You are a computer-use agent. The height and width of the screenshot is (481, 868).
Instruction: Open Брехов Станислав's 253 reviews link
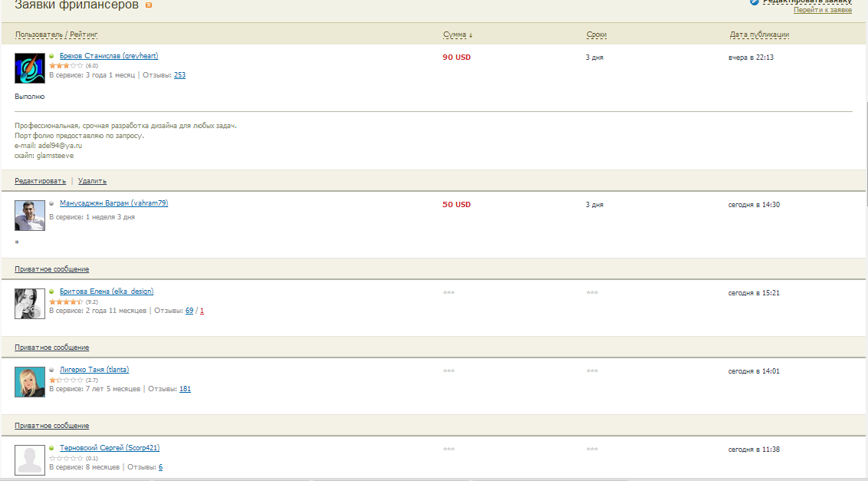pos(179,75)
